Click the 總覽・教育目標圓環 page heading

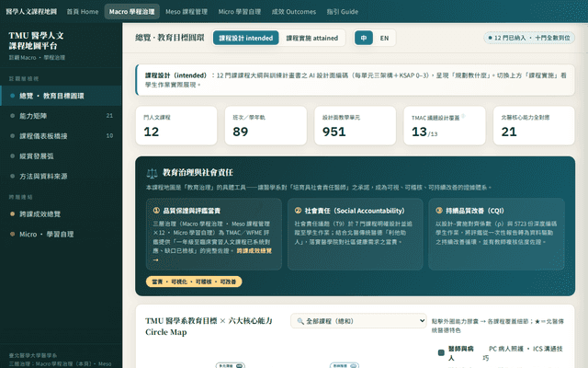tap(170, 38)
